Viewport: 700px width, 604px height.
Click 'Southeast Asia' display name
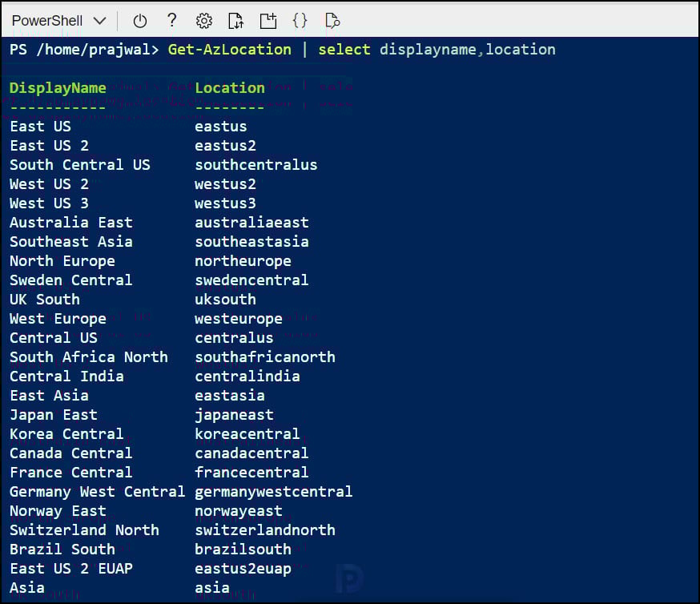pyautogui.click(x=71, y=241)
